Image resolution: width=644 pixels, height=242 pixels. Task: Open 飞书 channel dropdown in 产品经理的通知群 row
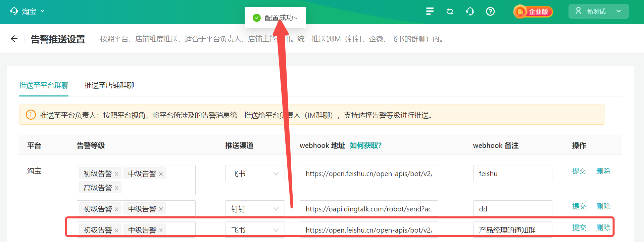click(255, 230)
